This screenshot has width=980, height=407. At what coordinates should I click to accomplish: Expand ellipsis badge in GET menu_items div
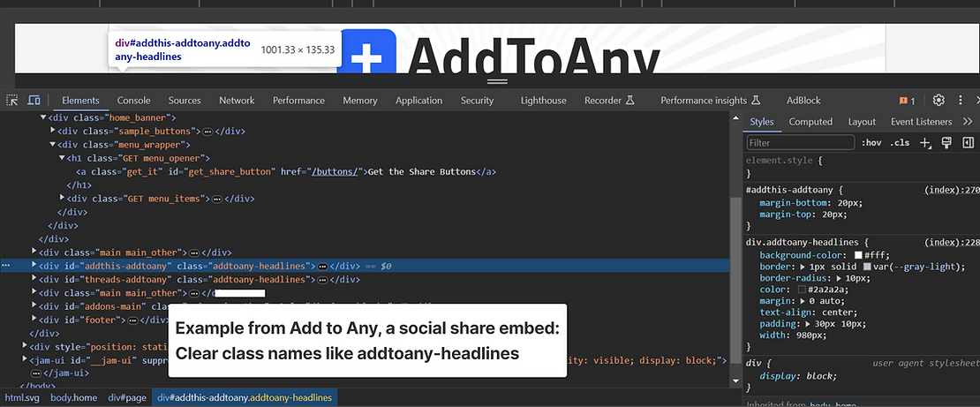[217, 199]
